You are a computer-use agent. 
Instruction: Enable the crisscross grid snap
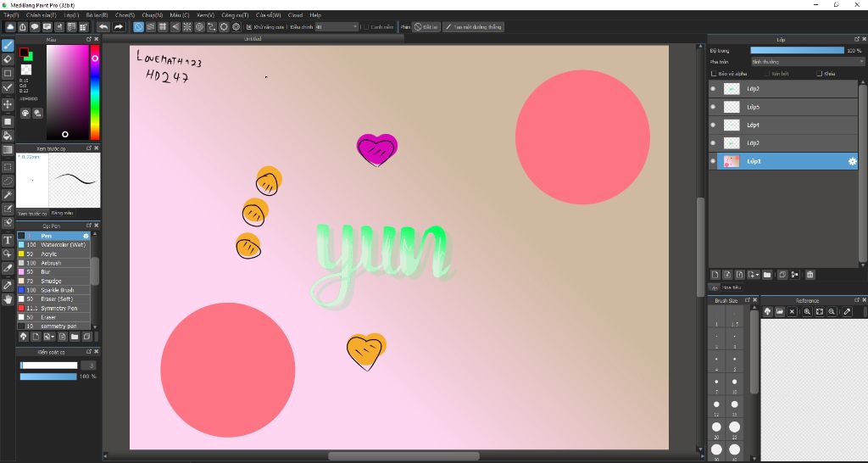pos(163,26)
